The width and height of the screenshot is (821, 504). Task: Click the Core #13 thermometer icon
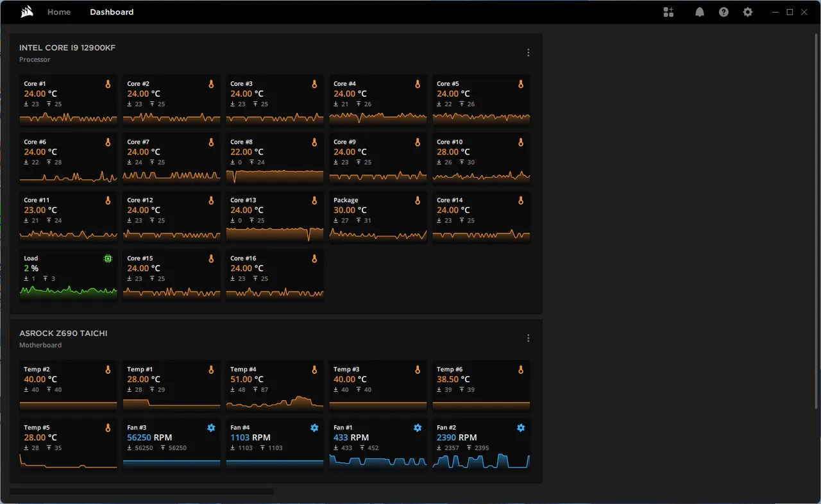click(314, 201)
